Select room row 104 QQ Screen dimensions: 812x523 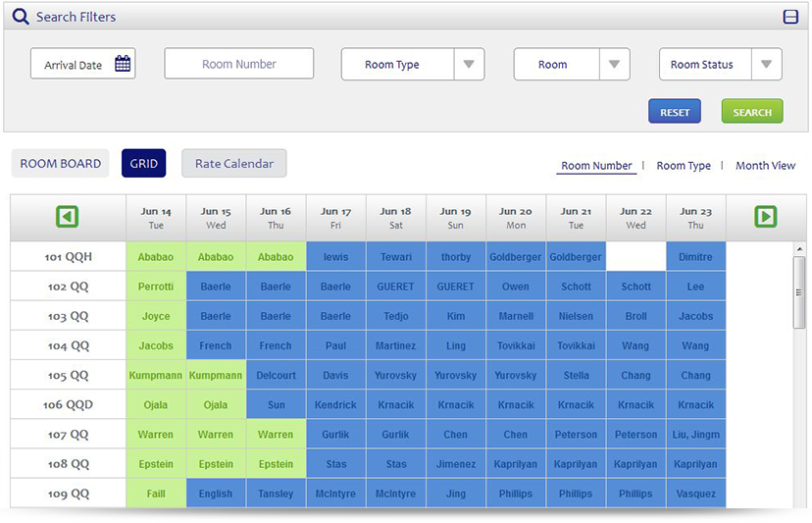[68, 345]
